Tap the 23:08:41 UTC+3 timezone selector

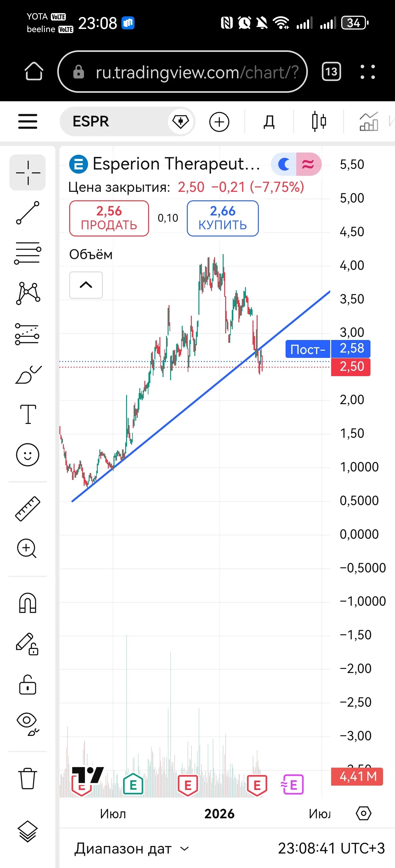331,848
